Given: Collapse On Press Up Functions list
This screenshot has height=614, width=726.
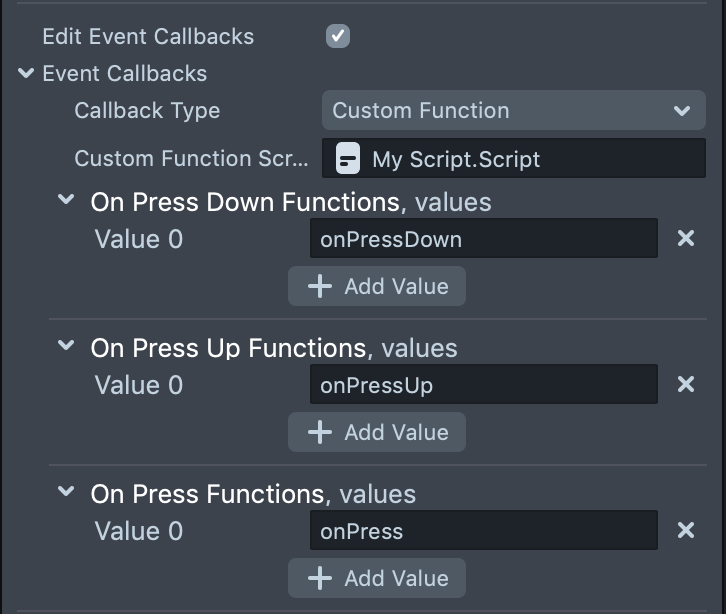Looking at the screenshot, I should pos(66,347).
